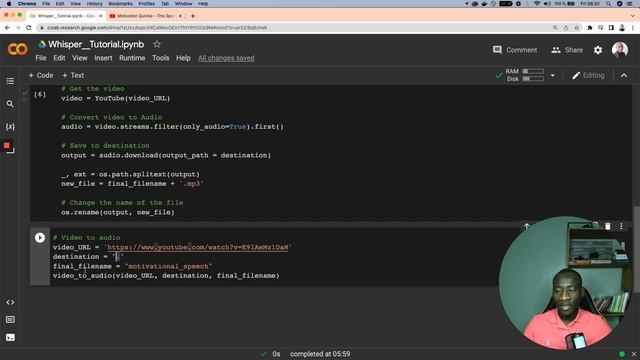Viewport: 640px width, 360px height.
Task: Click the video_to_audio function call line
Action: point(166,276)
